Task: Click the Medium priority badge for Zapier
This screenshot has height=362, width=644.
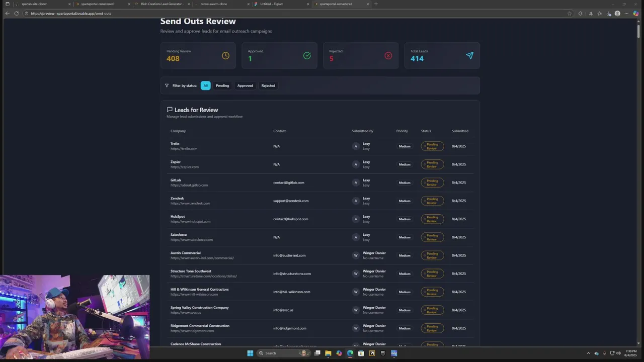Action: tap(405, 164)
